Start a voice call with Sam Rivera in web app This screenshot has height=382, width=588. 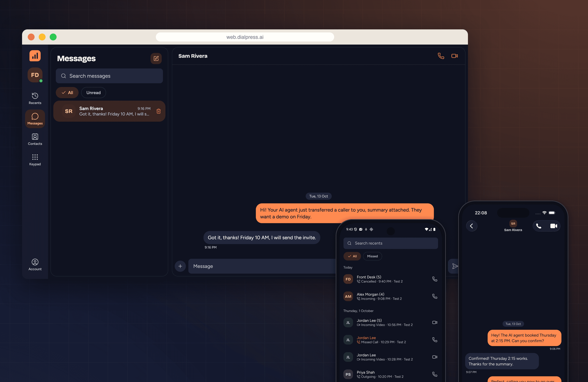[x=441, y=56]
